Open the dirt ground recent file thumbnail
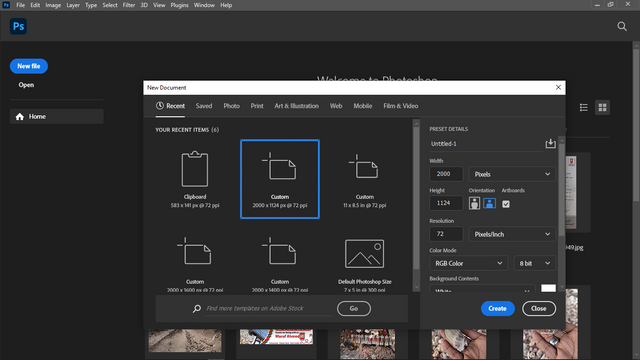 185,340
